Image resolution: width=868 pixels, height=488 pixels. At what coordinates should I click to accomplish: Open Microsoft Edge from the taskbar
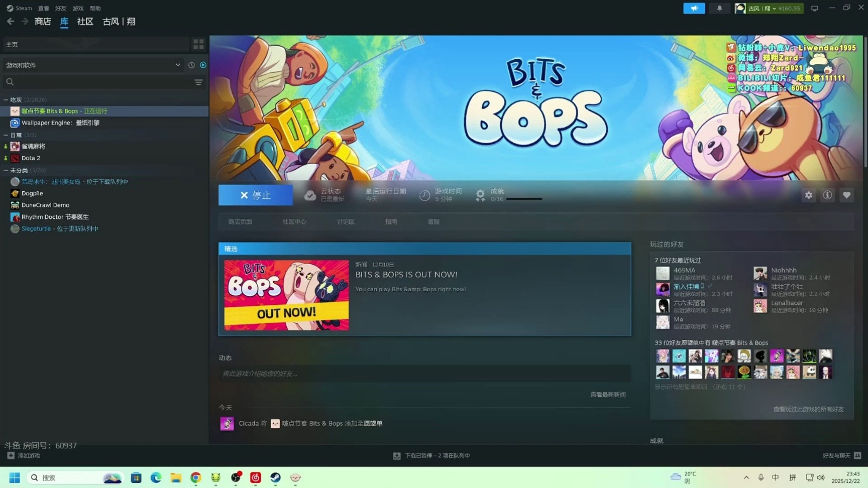(x=156, y=477)
